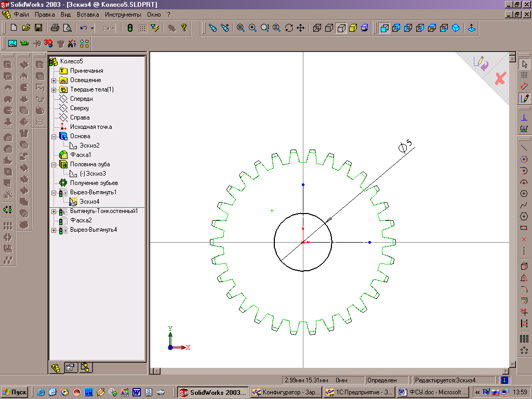Image resolution: width=532 pixels, height=399 pixels.
Task: Expand the Твердые тела(1) folder
Action: 54,90
